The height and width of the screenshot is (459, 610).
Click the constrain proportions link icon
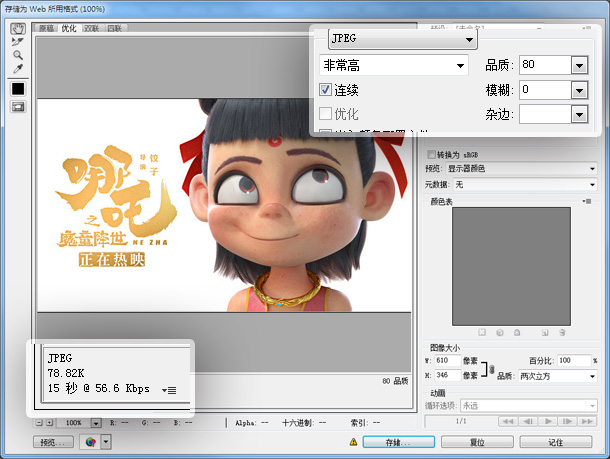(489, 368)
